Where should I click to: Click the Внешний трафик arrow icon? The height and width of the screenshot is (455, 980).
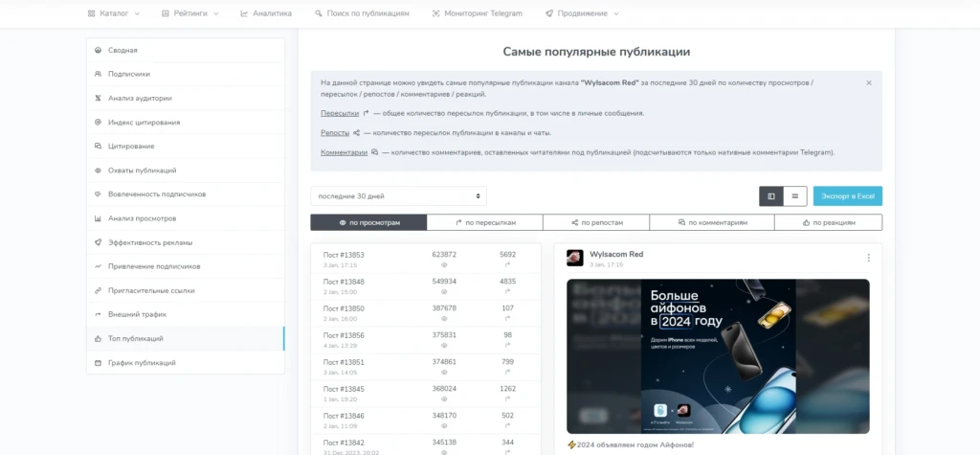98,314
